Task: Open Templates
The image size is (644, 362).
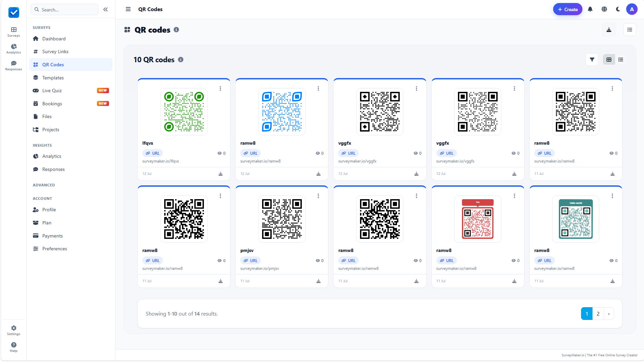Action: coord(71,78)
